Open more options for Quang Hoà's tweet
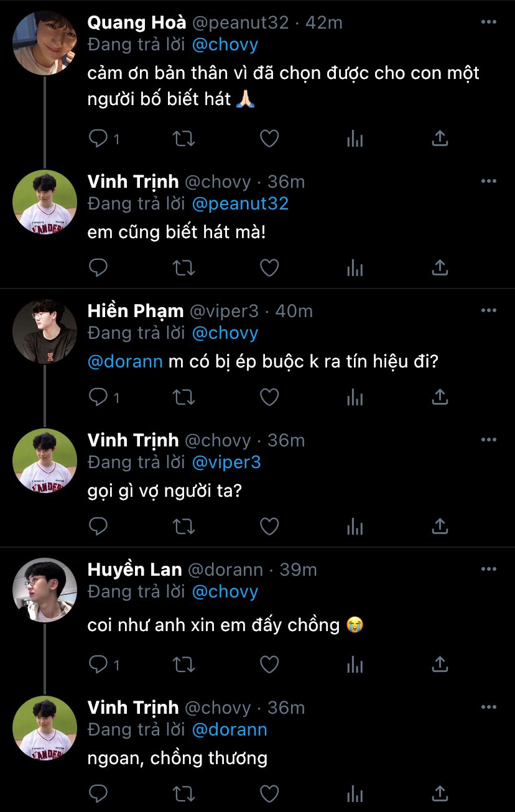Viewport: 515px width, 812px height. pos(489,22)
